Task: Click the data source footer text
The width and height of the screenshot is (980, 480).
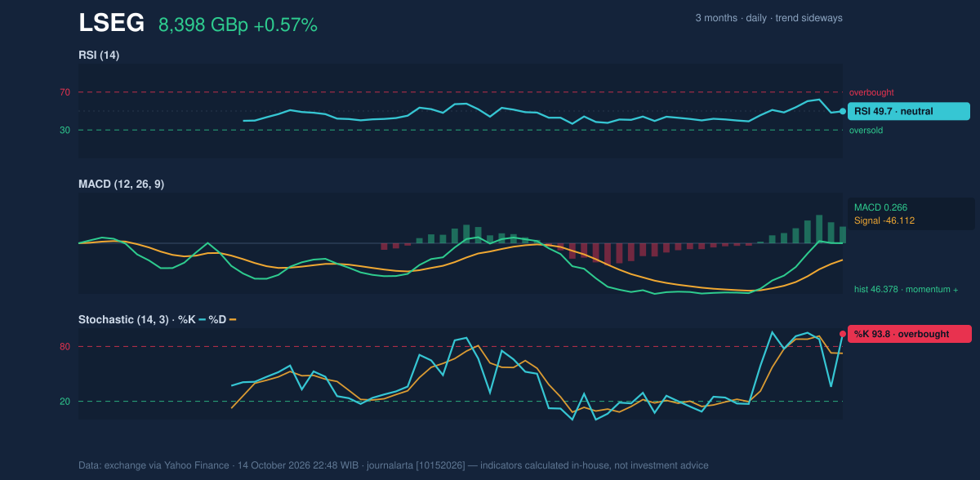Action: pos(394,465)
